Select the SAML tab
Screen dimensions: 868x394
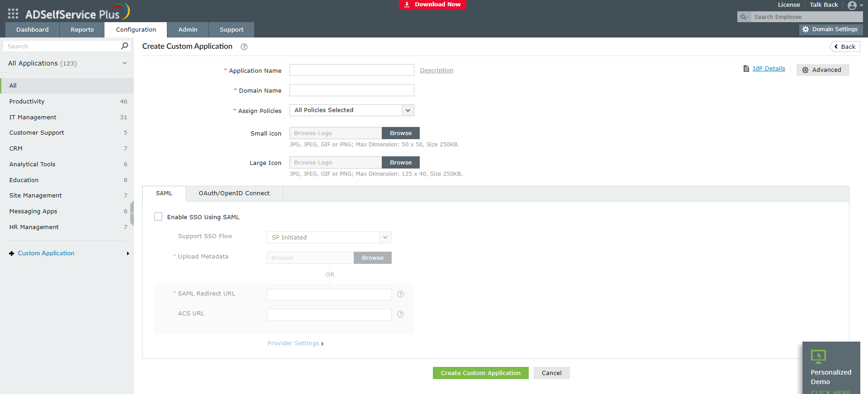tap(164, 193)
